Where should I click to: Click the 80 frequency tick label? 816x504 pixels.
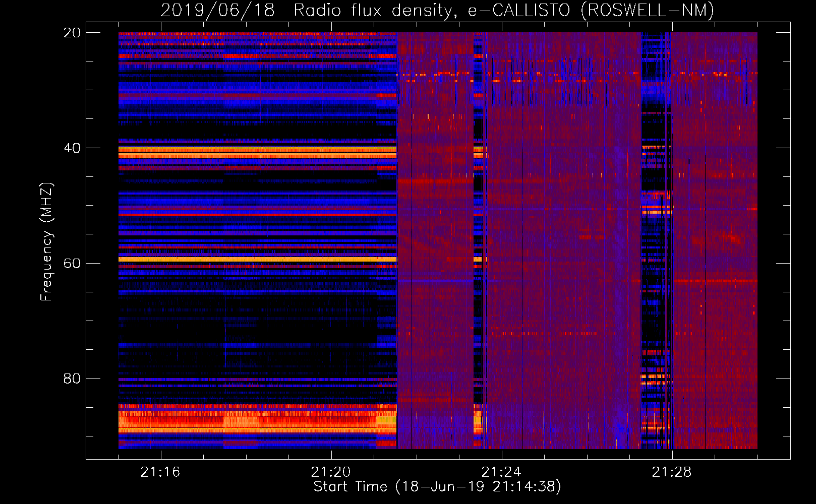pos(72,379)
